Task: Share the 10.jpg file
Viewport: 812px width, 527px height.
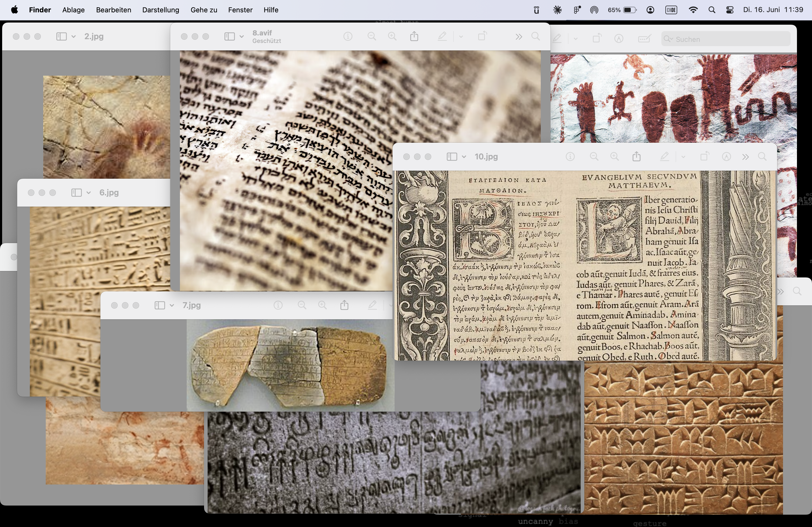Action: 636,156
